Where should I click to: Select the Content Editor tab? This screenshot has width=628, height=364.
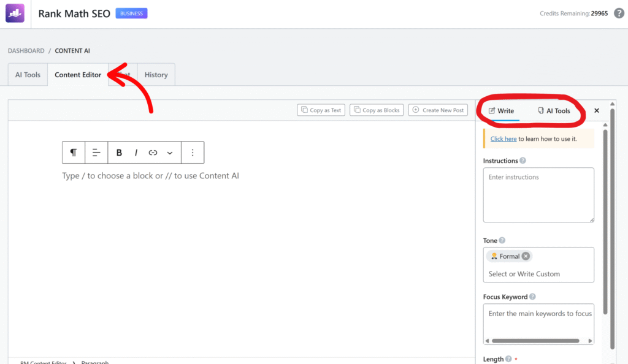(x=78, y=74)
